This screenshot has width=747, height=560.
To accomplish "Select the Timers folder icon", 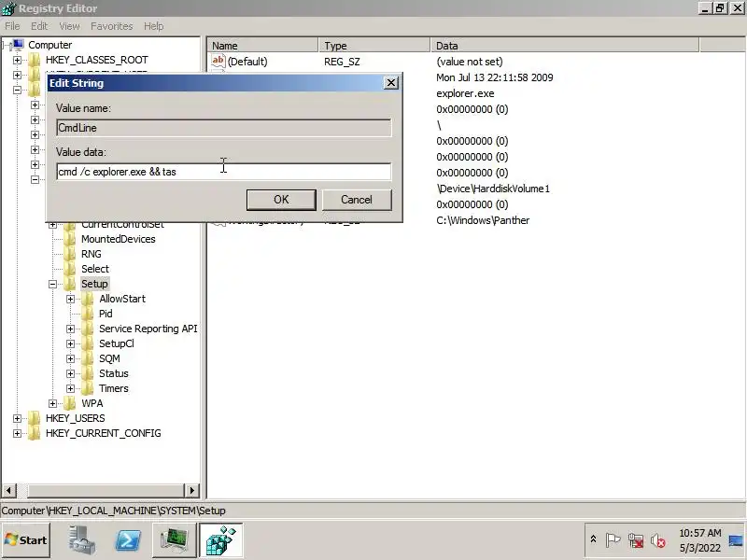I will [x=88, y=388].
